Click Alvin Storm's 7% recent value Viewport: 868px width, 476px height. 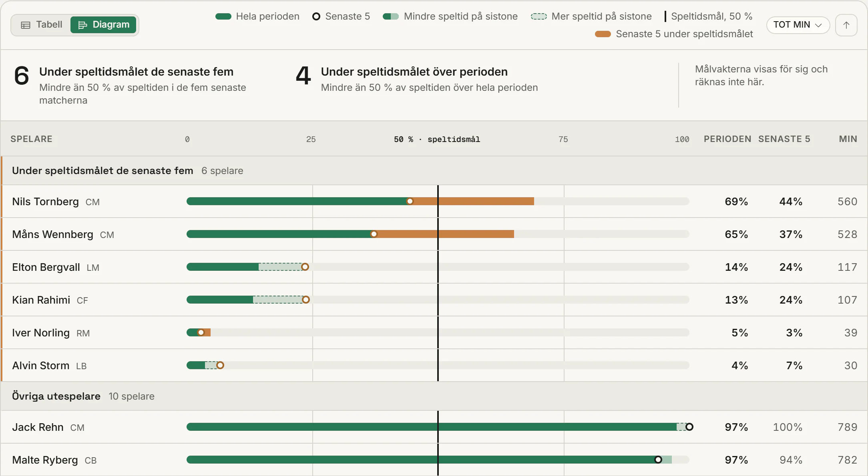click(x=794, y=365)
